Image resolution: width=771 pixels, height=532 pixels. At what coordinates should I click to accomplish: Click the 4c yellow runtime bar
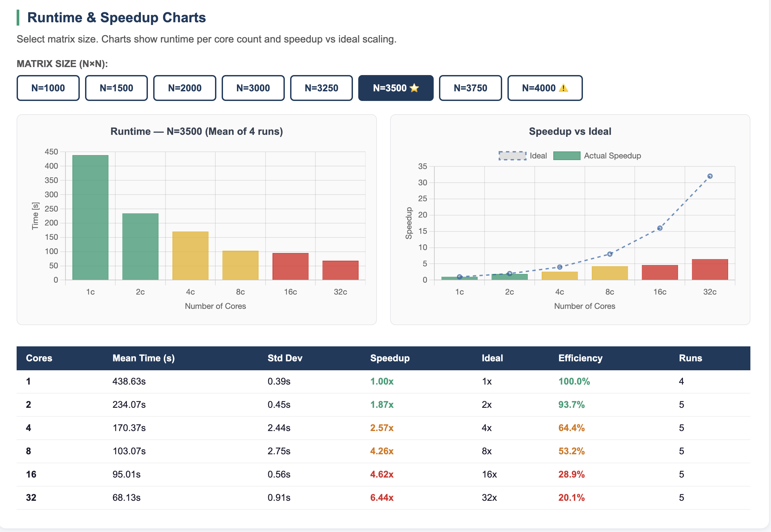(190, 256)
